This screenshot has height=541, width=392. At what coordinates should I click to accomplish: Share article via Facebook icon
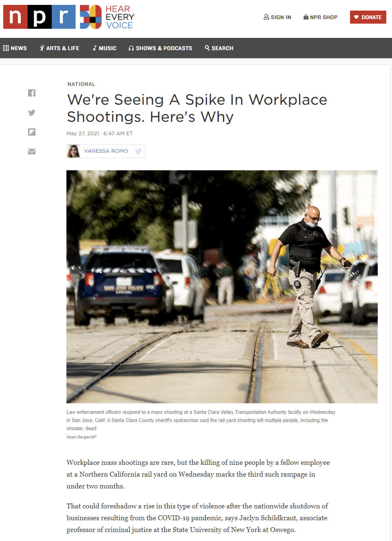(x=32, y=93)
